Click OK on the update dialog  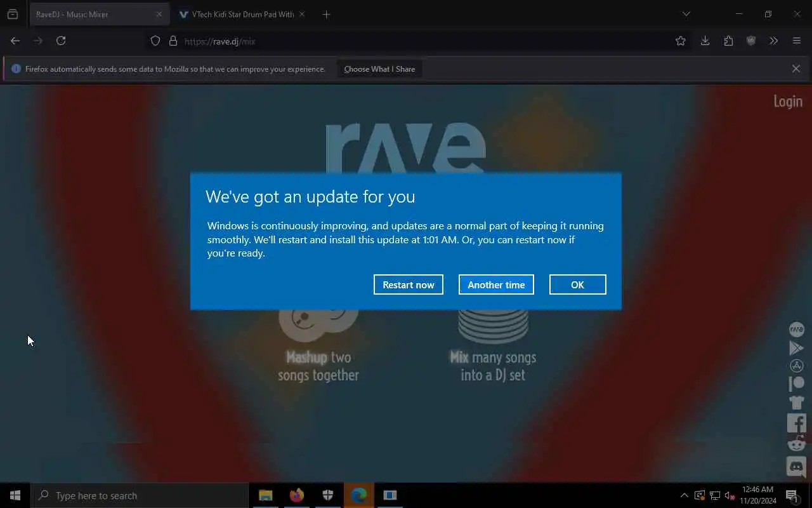click(577, 284)
